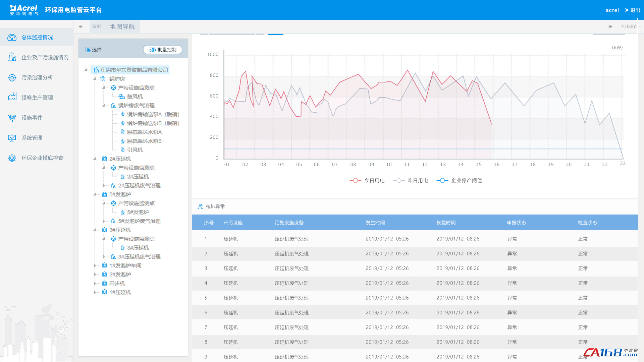Expand the 2#发泡炉 node
Image resolution: width=644 pixels, height=362 pixels.
[95, 275]
